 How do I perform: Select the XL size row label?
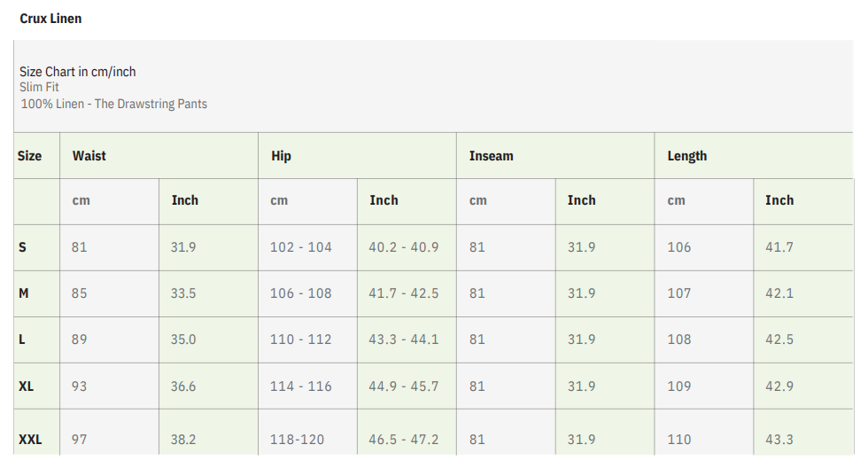coord(27,386)
